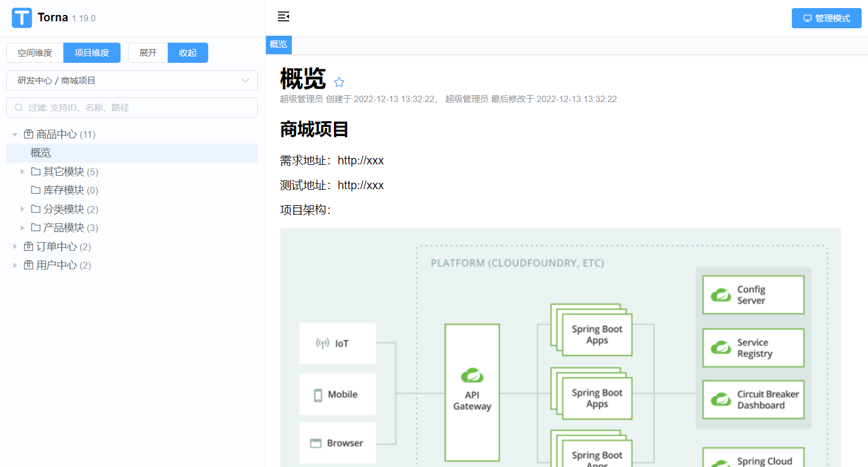Click the version number 1.19.0
Image resolution: width=868 pixels, height=467 pixels.
(84, 18)
